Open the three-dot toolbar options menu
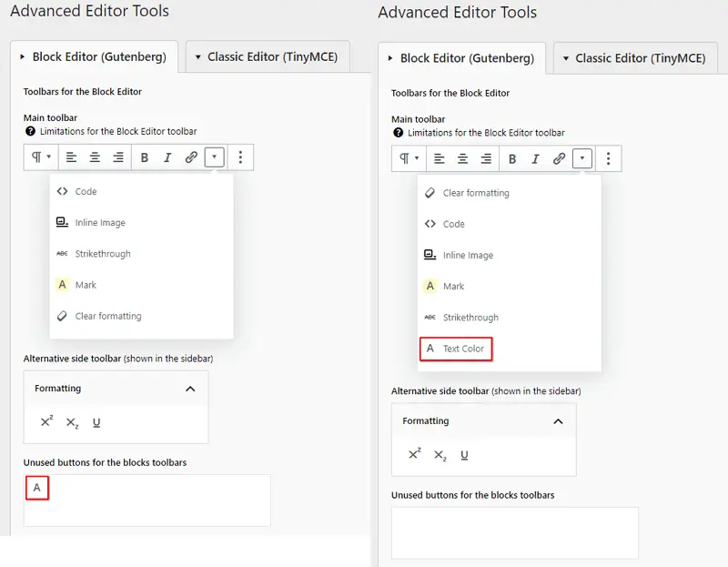 pos(240,157)
